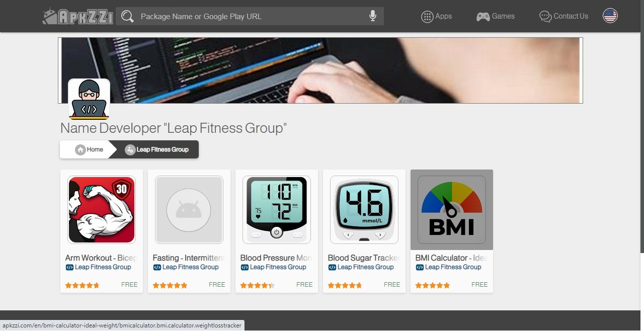Open the BMI Calculator app icon
The width and height of the screenshot is (644, 331).
click(452, 210)
